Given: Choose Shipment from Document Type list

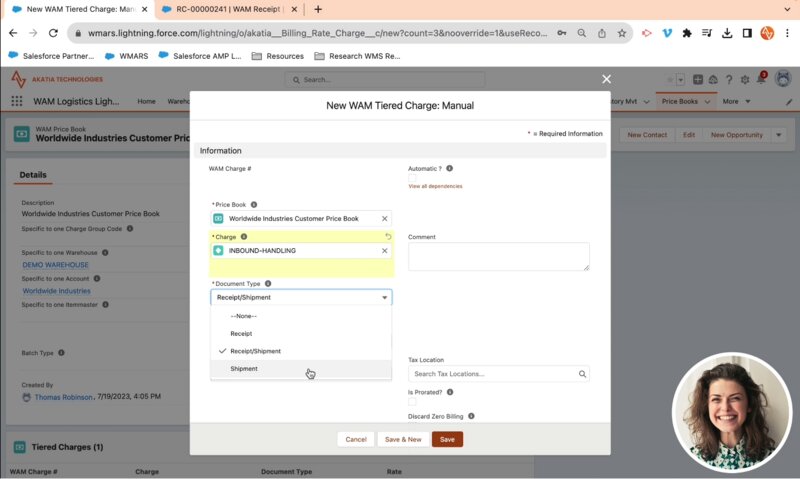Looking at the screenshot, I should (244, 369).
